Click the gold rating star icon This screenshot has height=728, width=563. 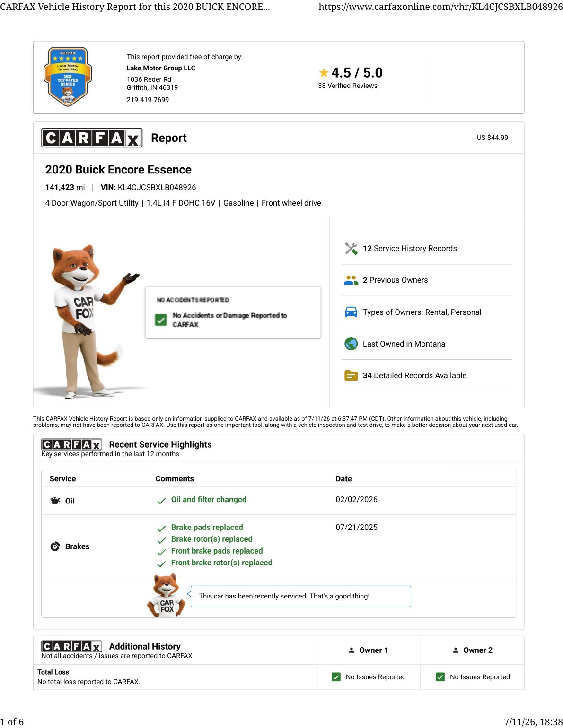click(324, 72)
